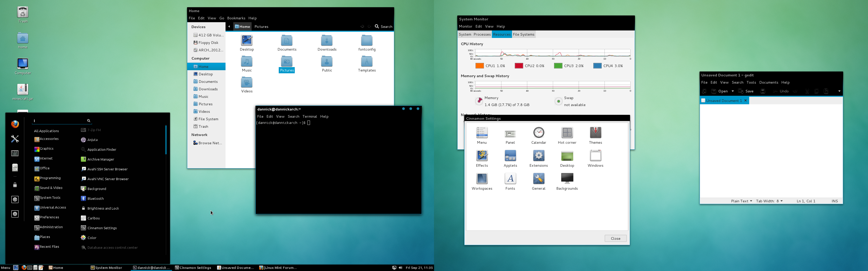The image size is (868, 271).
Task: Click the show desktop icon in panel
Action: point(16,268)
